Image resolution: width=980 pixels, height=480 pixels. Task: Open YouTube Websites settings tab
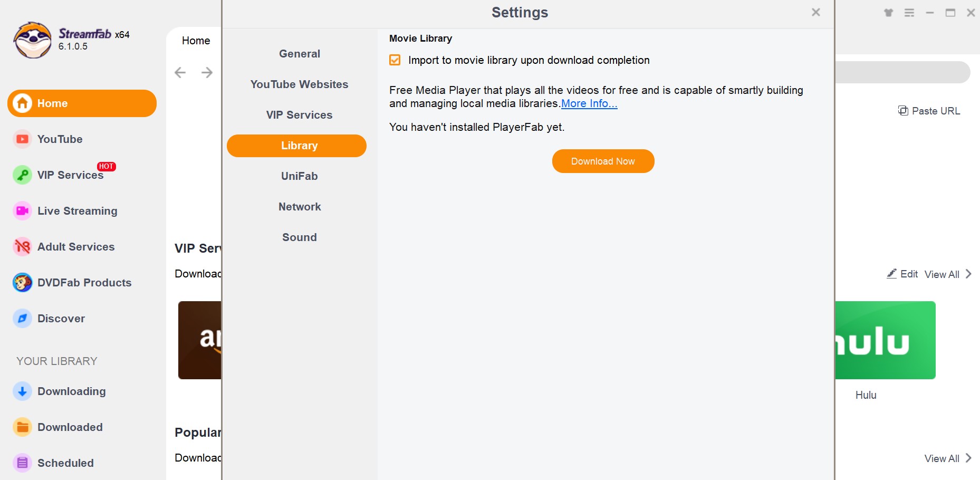click(x=300, y=84)
